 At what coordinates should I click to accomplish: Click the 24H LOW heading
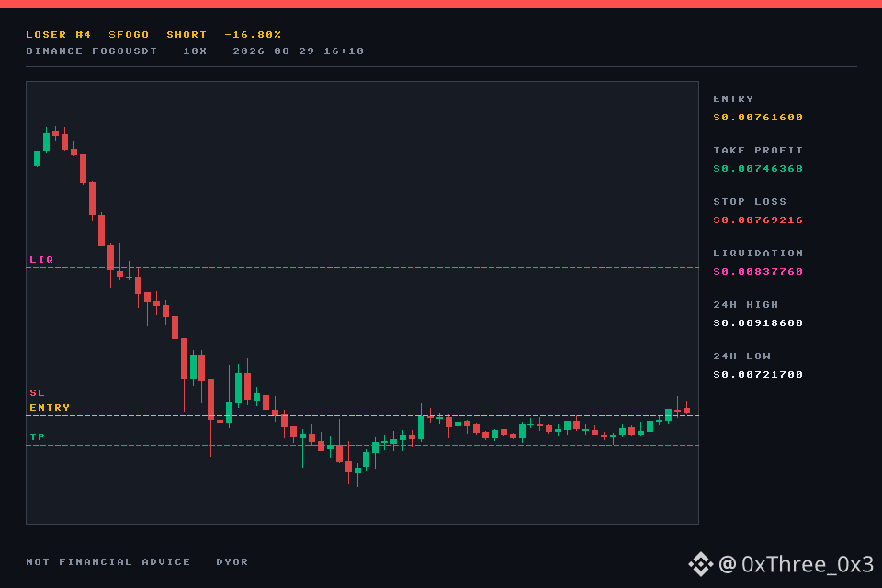click(742, 356)
